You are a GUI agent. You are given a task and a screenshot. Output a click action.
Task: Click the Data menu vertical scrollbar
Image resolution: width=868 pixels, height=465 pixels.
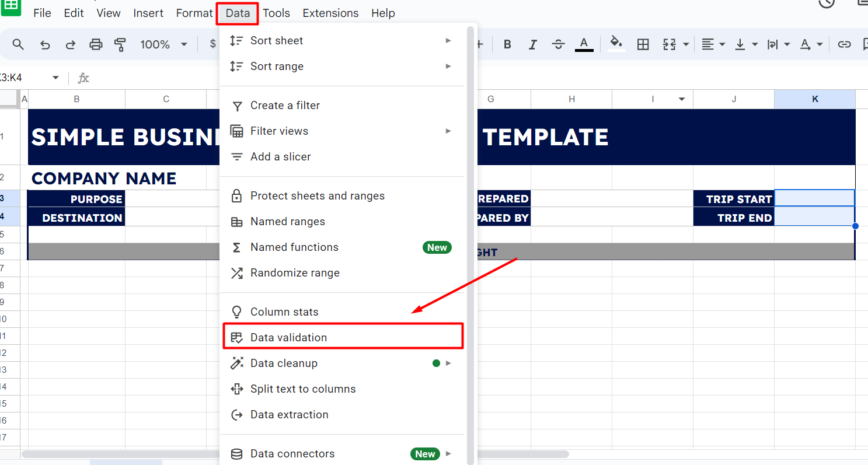[470, 245]
